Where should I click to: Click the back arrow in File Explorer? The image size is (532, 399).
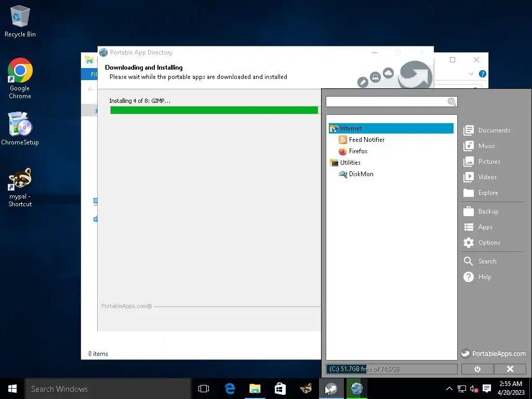(90, 89)
